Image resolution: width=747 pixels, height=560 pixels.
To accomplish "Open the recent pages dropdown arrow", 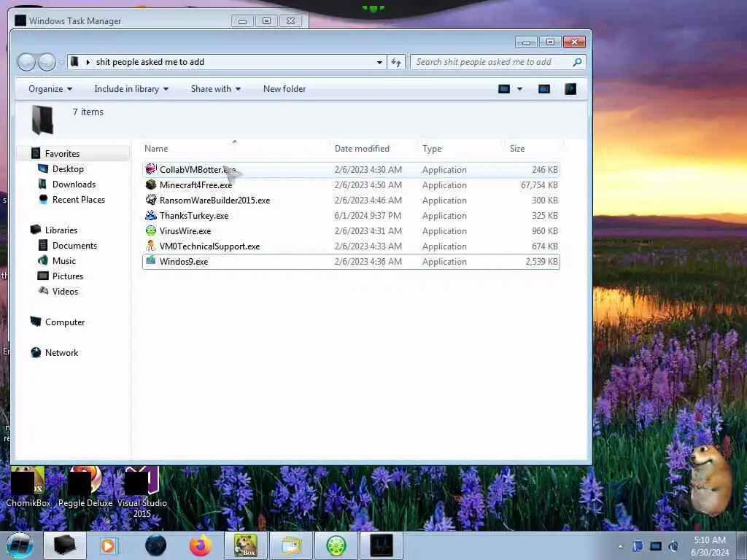I will 61,63.
